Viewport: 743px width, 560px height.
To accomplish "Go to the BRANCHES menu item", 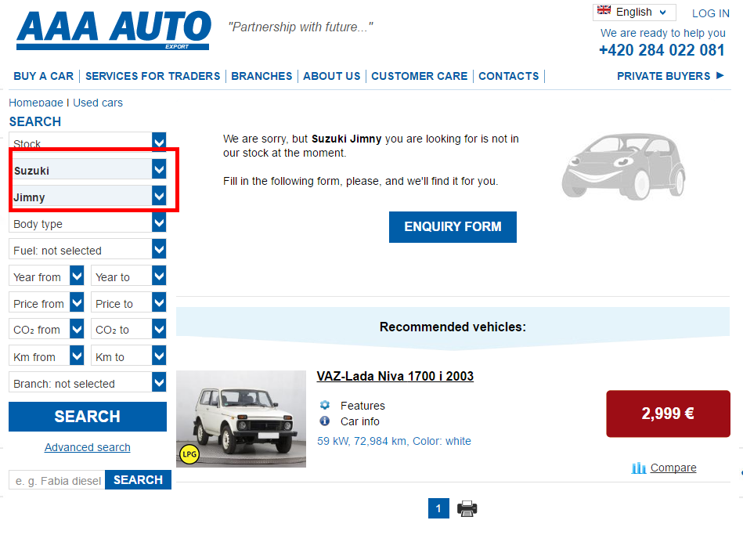I will pos(261,76).
